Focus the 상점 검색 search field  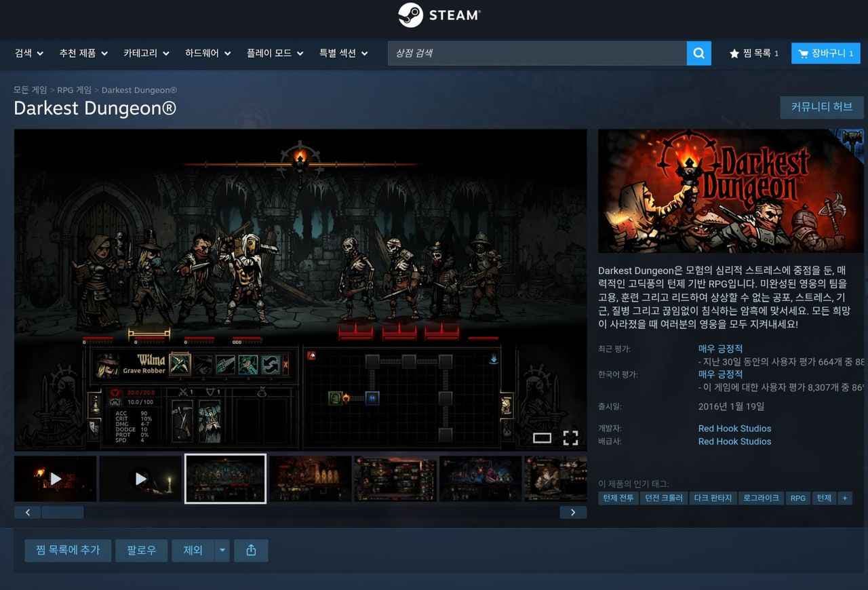pos(537,54)
